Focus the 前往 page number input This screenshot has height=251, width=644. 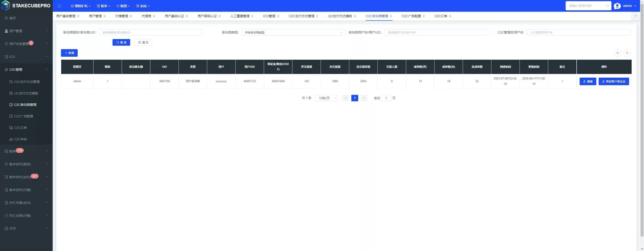pos(386,98)
